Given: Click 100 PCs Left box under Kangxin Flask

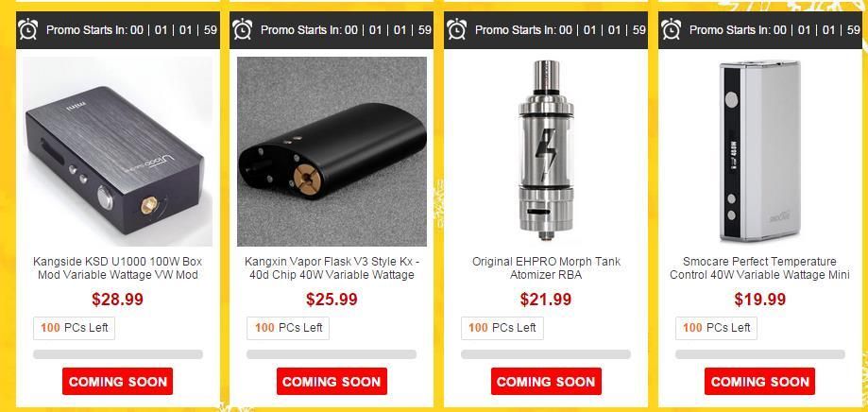Looking at the screenshot, I should 288,328.
